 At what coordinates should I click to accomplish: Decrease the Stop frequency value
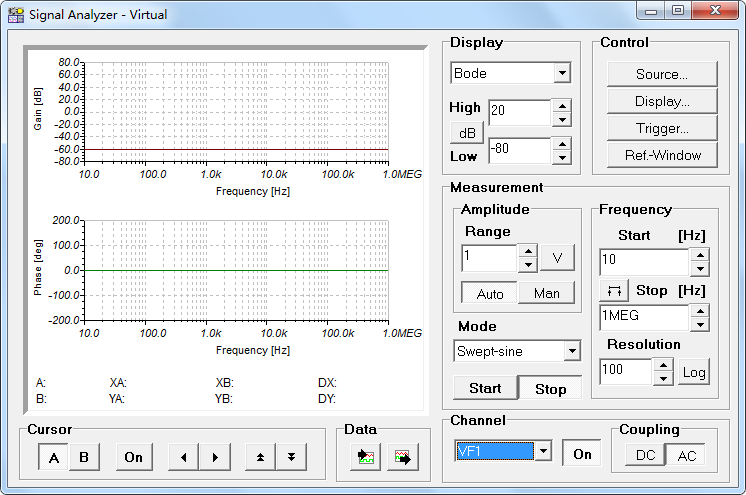tap(700, 325)
